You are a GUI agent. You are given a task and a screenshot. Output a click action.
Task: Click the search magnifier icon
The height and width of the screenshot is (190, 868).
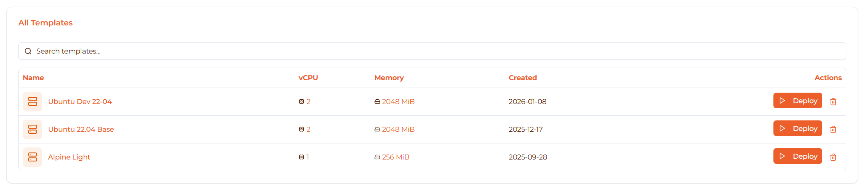28,51
